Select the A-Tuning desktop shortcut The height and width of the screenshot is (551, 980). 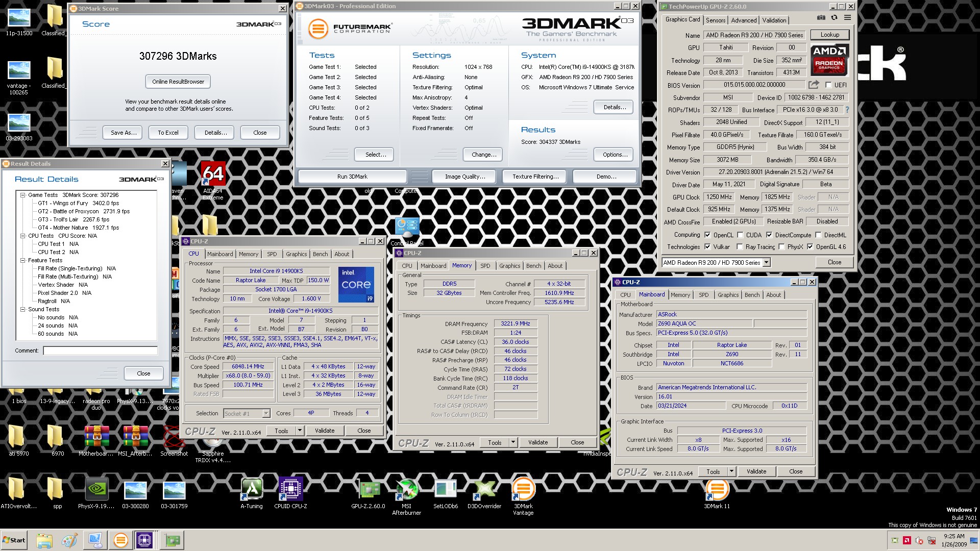pos(252,493)
